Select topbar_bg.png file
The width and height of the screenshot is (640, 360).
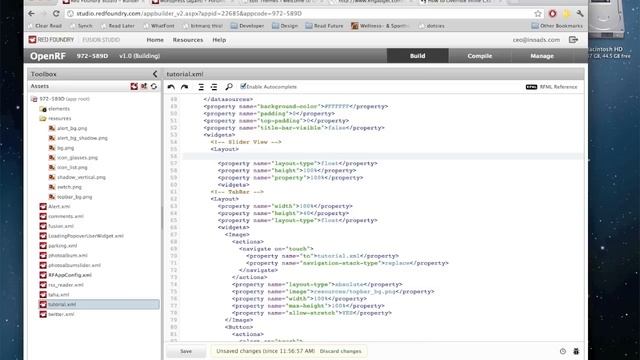pyautogui.click(x=70, y=197)
